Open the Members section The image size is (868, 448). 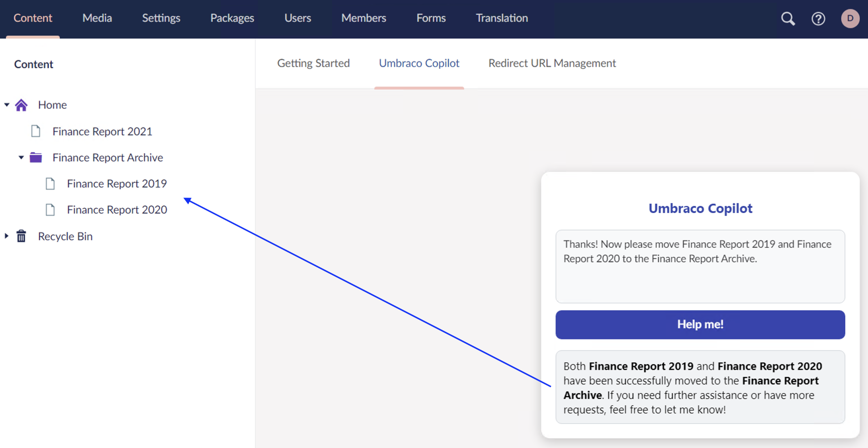[364, 18]
